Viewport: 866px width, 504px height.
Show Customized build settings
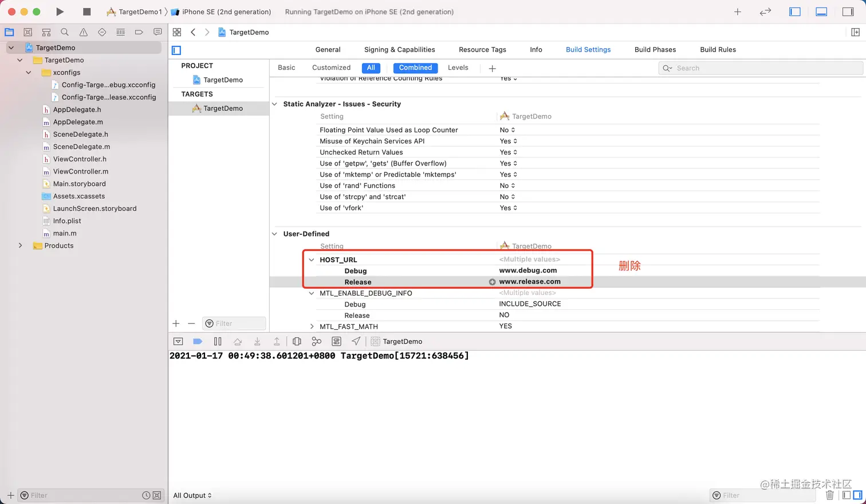tap(331, 68)
